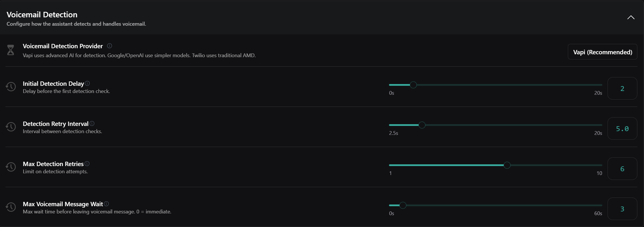Click the info icon next to Voicemail Detection Provider

point(109,46)
